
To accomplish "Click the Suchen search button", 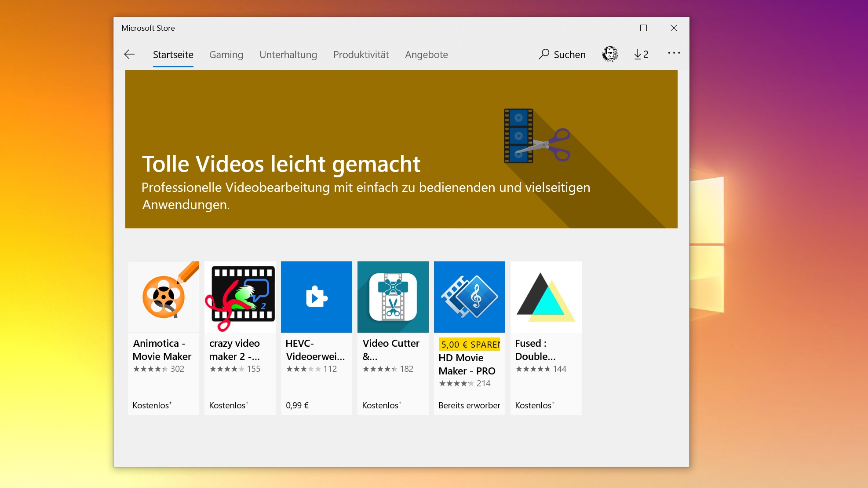I will [x=562, y=54].
